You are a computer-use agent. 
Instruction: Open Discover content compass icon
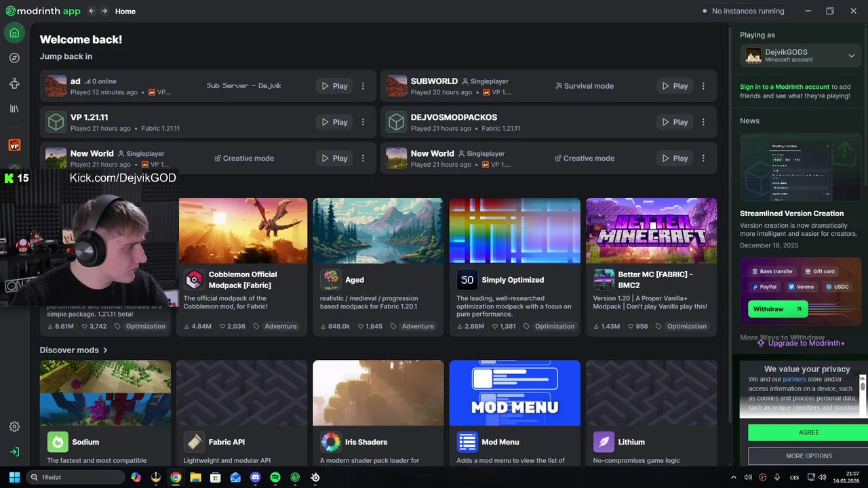point(14,58)
